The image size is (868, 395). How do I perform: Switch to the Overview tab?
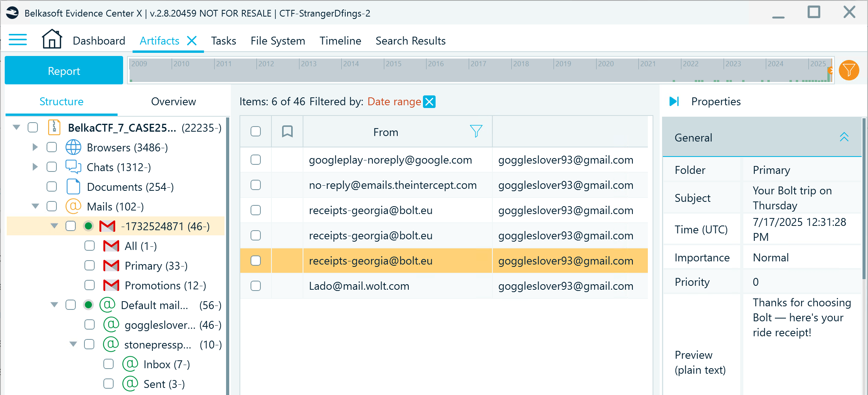[x=174, y=101]
